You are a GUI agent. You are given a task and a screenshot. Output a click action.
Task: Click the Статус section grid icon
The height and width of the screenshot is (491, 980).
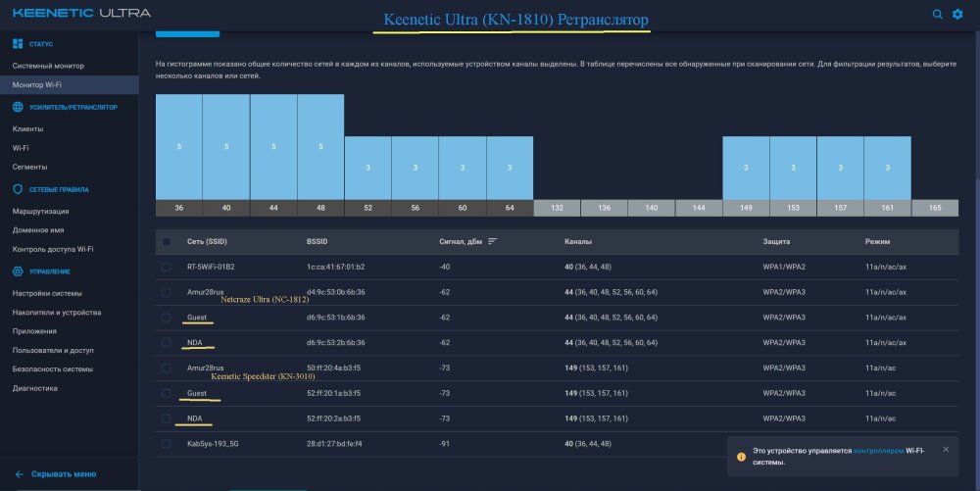pyautogui.click(x=18, y=44)
